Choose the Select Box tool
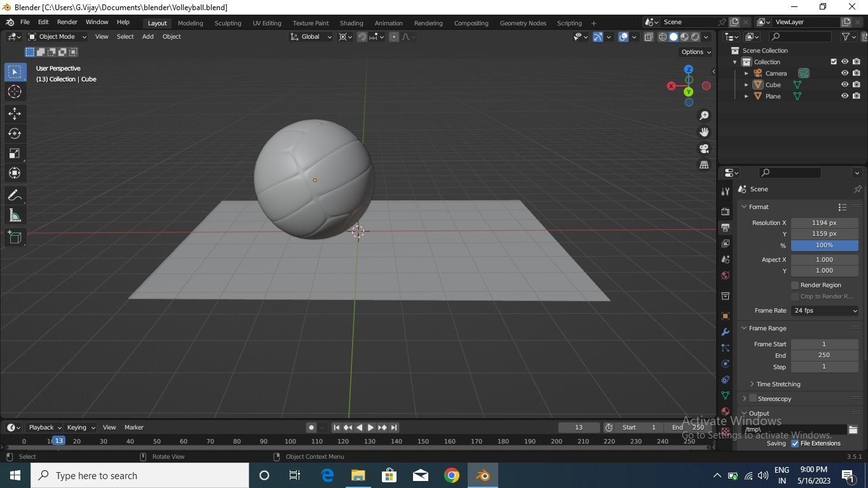This screenshot has height=488, width=868. pyautogui.click(x=15, y=72)
